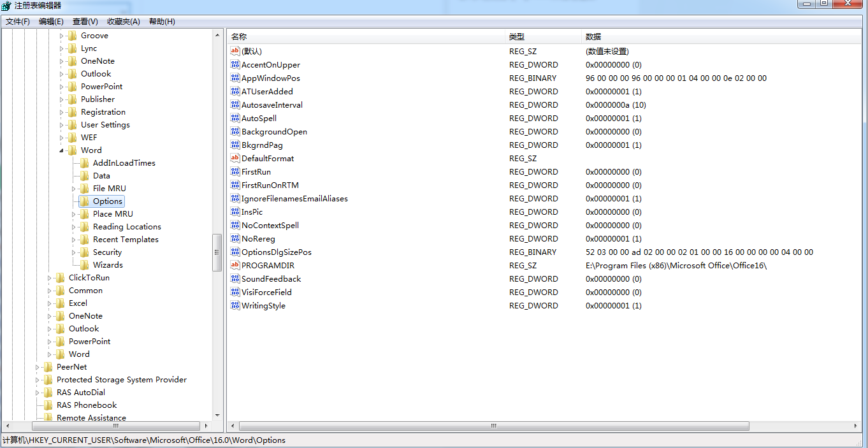Click the string icon beside (默认)

pyautogui.click(x=236, y=51)
